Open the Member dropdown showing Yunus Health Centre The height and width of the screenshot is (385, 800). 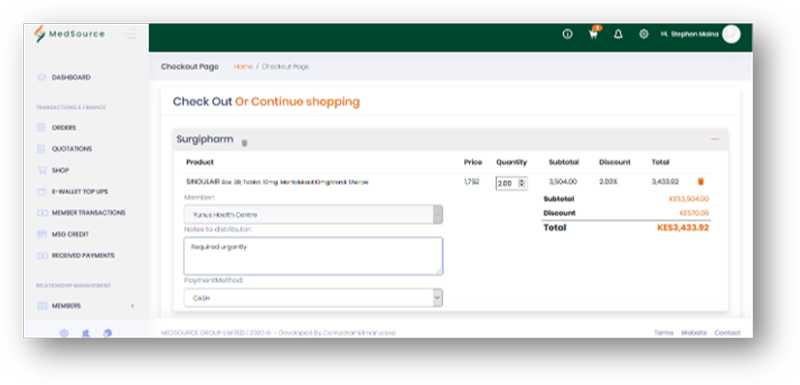point(313,215)
